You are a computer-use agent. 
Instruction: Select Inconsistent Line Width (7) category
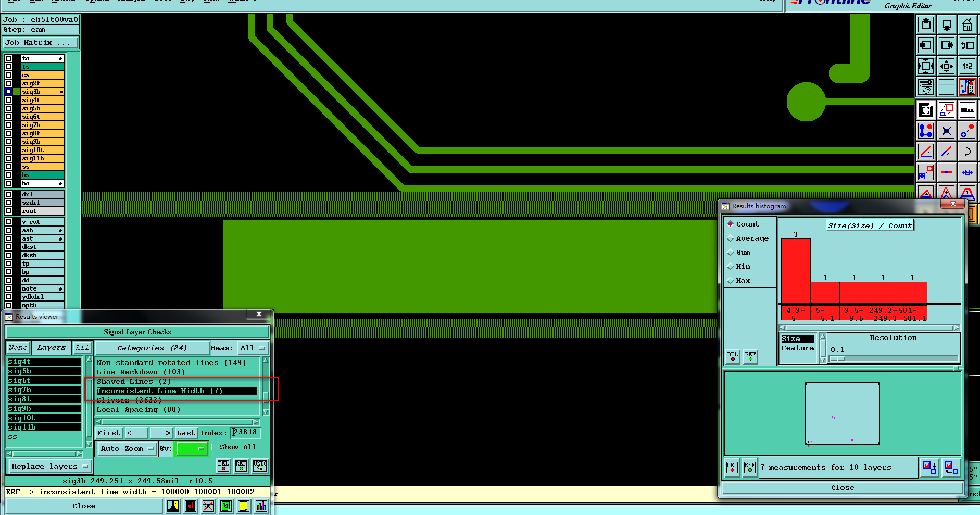[177, 391]
